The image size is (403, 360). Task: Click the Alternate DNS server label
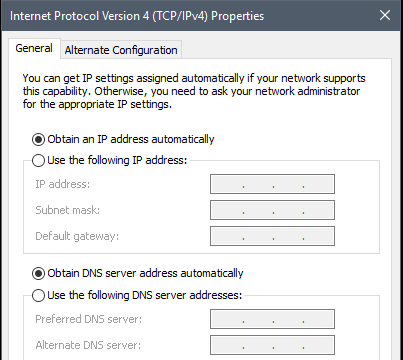[x=88, y=345]
